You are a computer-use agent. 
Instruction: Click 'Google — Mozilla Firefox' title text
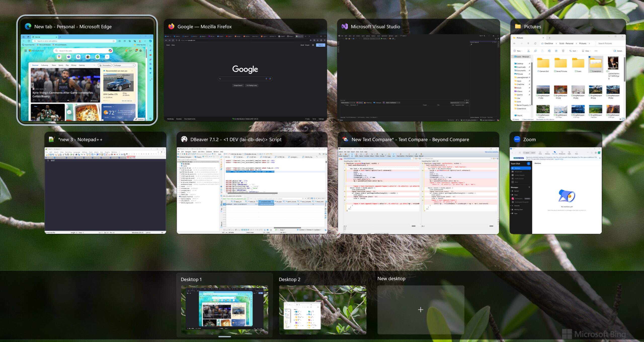pos(205,27)
